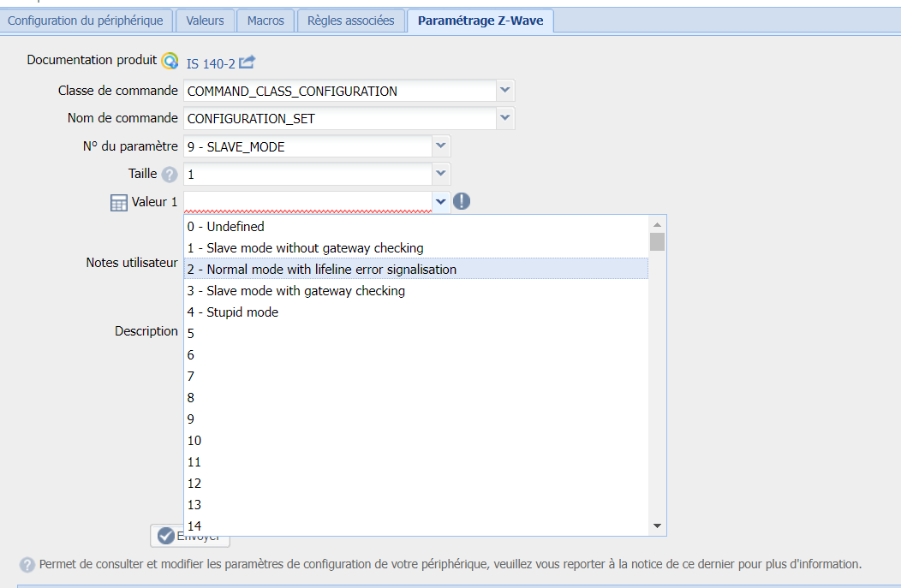Click the IS 140-2 documentation link
Screen dimensions: 901x588
[211, 63]
